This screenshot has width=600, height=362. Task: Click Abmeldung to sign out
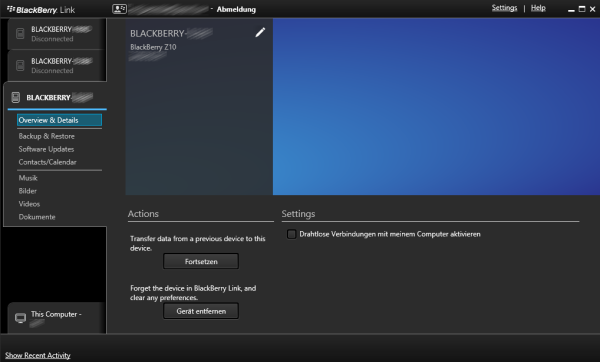click(236, 9)
